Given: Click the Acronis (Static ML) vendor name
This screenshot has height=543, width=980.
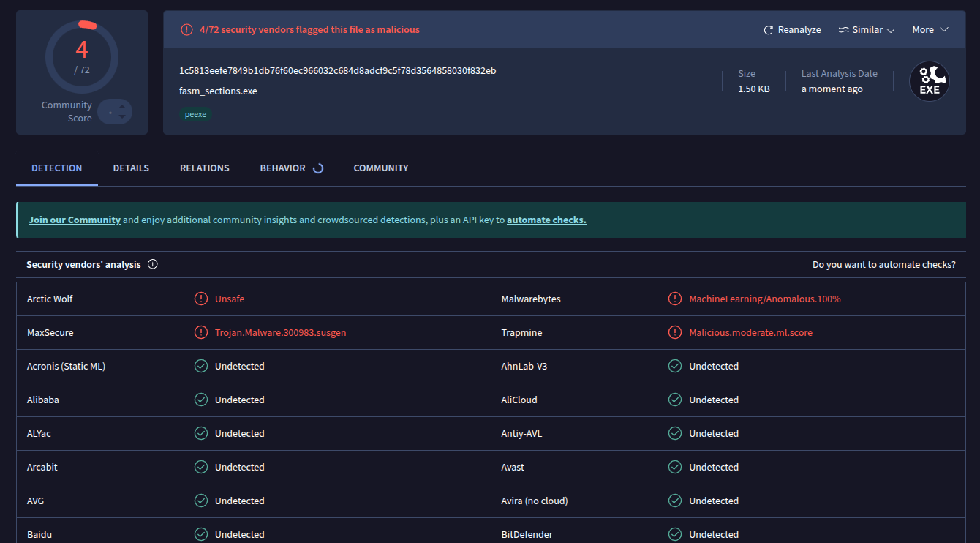Looking at the screenshot, I should pos(66,366).
